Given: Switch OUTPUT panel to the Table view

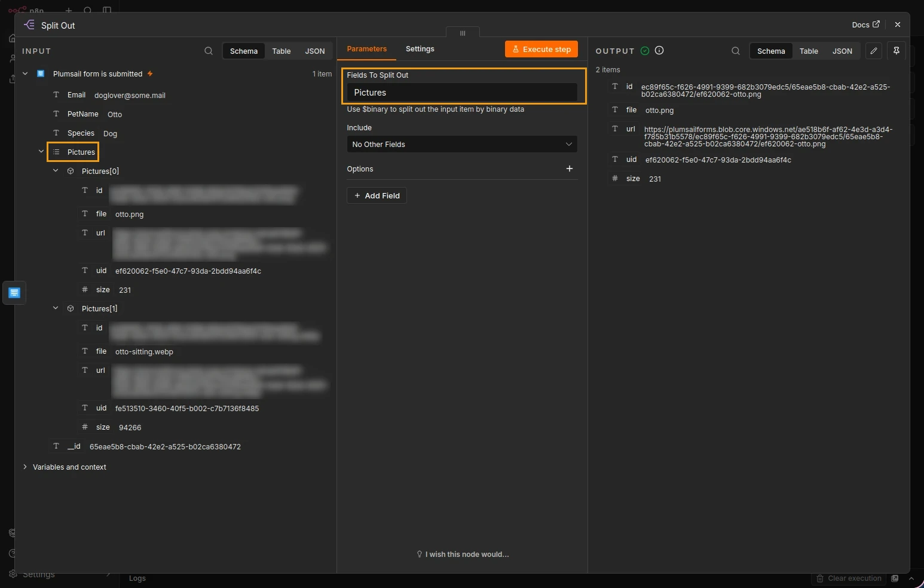Looking at the screenshot, I should 809,51.
